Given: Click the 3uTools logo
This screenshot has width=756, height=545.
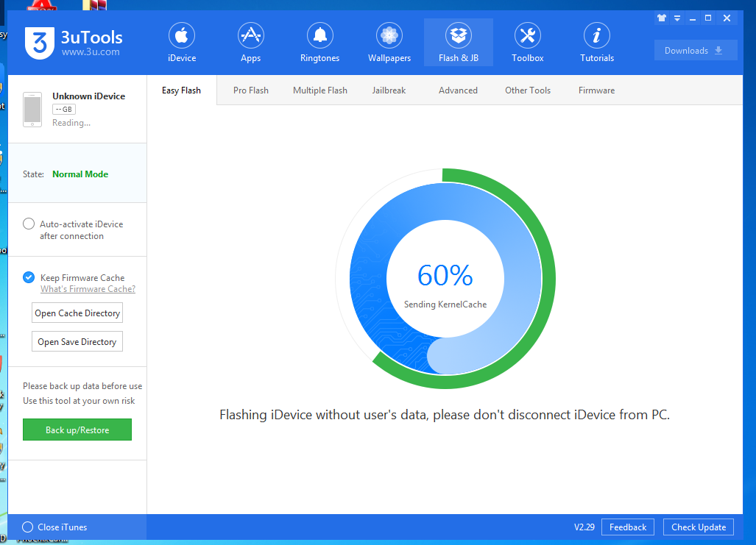Looking at the screenshot, I should 40,43.
